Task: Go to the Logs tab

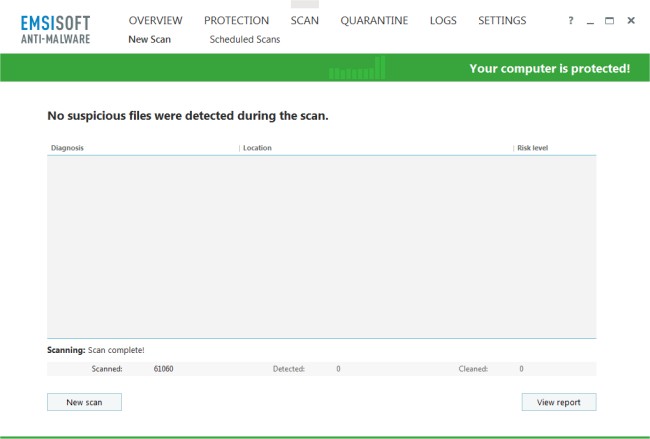Action: pos(443,20)
